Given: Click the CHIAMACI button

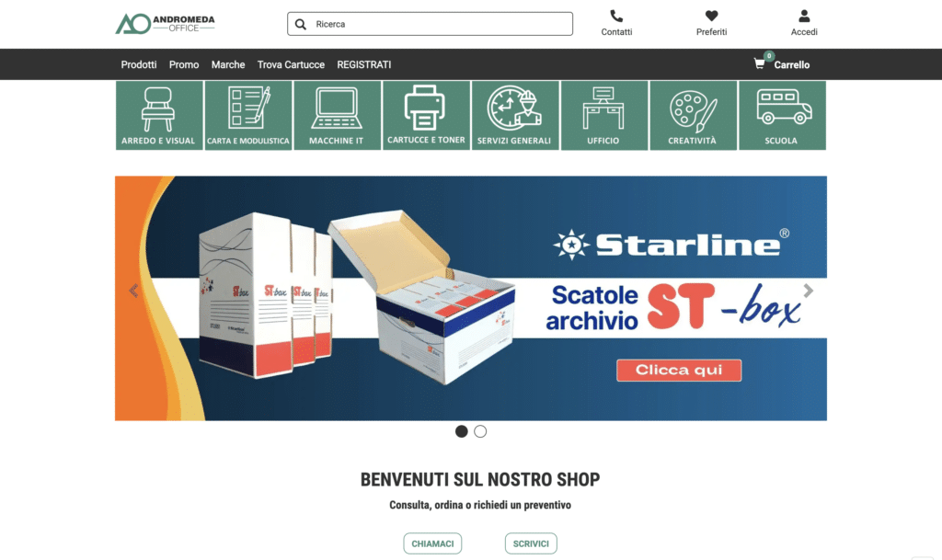Looking at the screenshot, I should (432, 543).
